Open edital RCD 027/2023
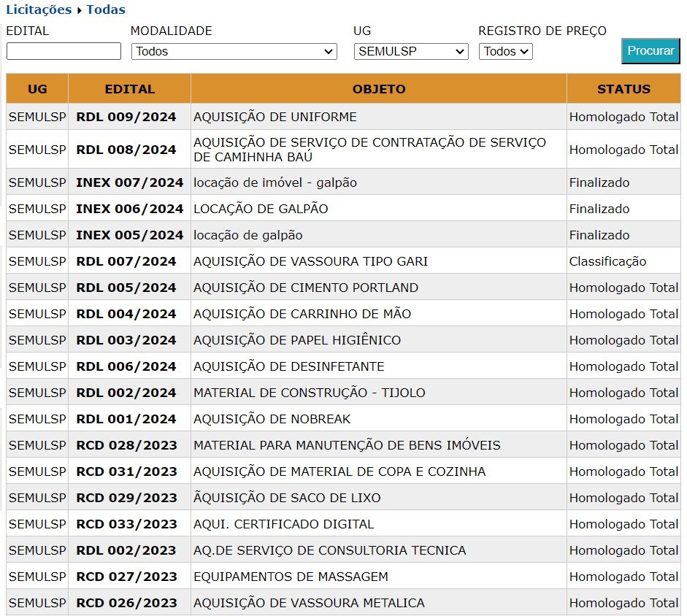This screenshot has width=687, height=616. [126, 577]
